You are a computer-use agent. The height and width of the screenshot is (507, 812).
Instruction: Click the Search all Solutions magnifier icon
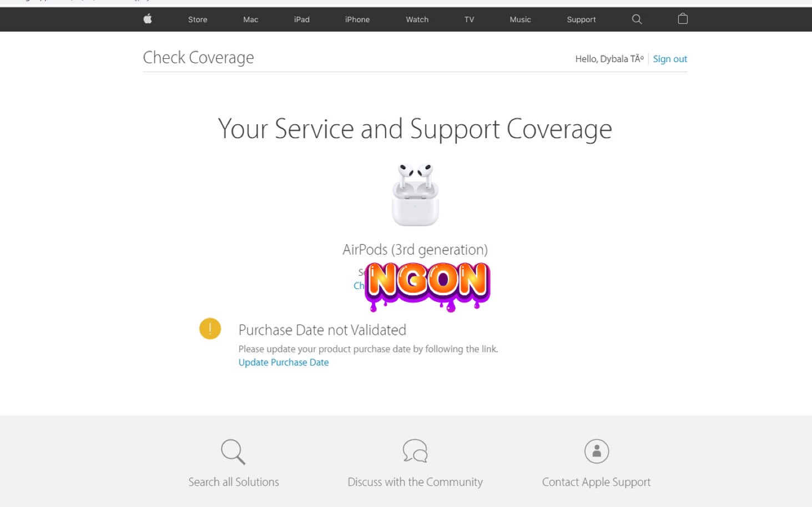[233, 452]
